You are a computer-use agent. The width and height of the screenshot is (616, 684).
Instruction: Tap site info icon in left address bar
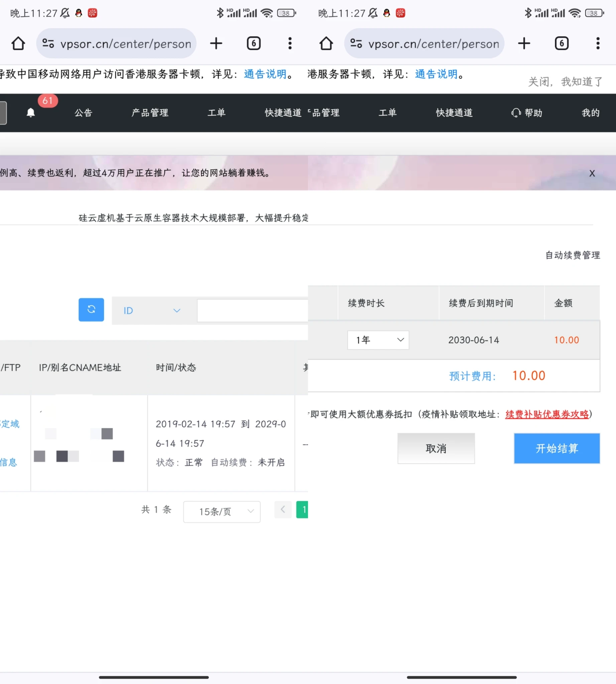(48, 44)
